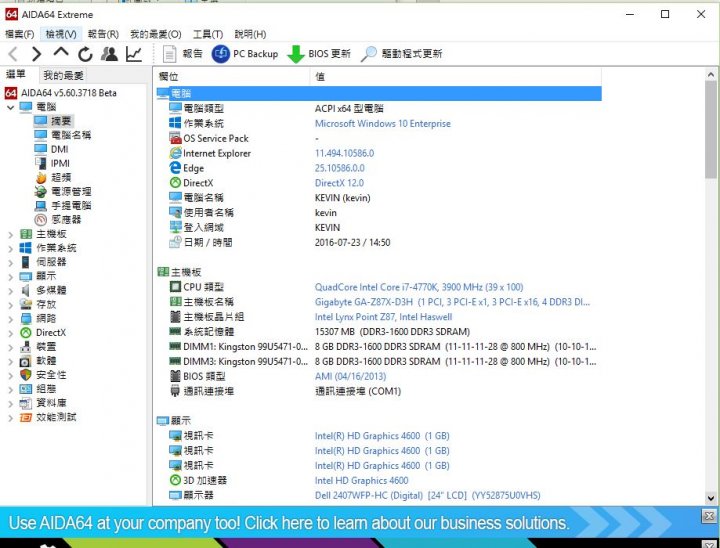The image size is (720, 548).
Task: Open the 報告(R) menu
Action: pyautogui.click(x=103, y=34)
